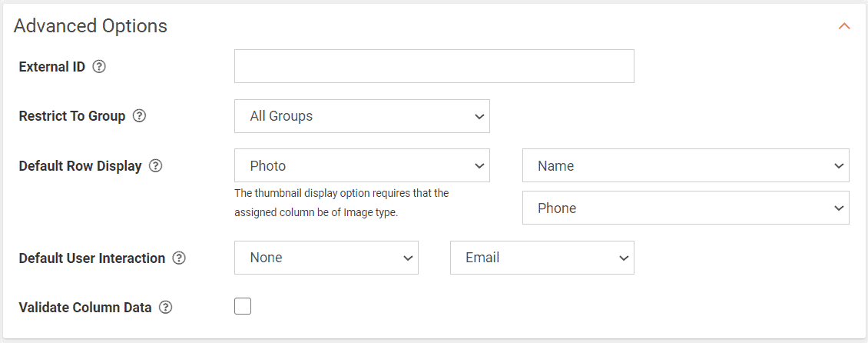Focus the External ID text field

point(434,66)
